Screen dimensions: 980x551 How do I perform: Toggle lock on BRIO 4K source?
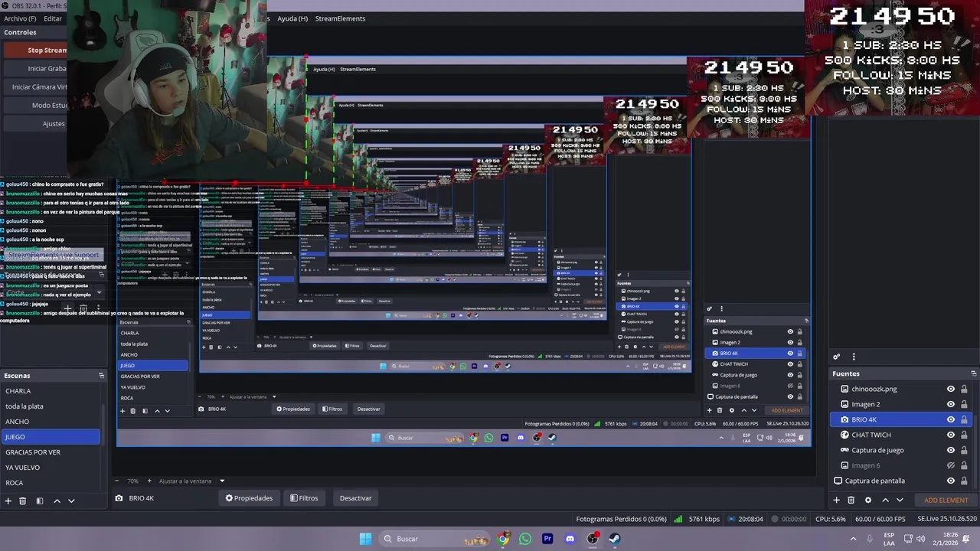pos(964,419)
